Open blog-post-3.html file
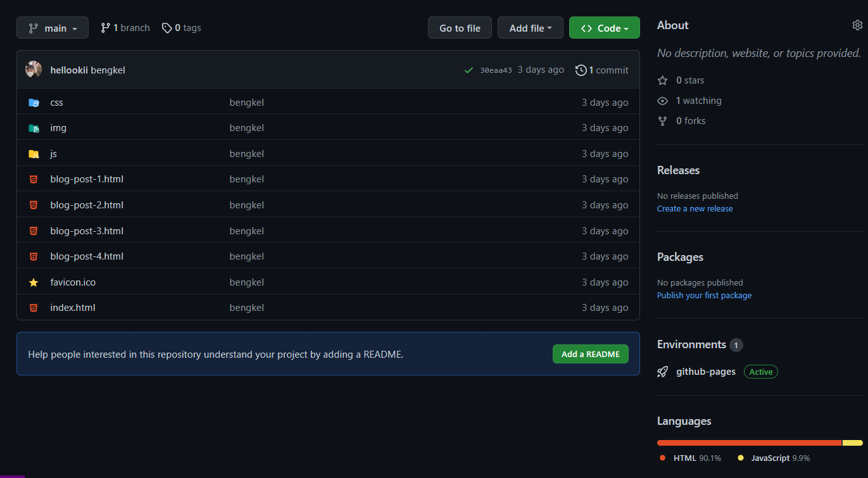Viewport: 868px width, 478px height. point(87,231)
